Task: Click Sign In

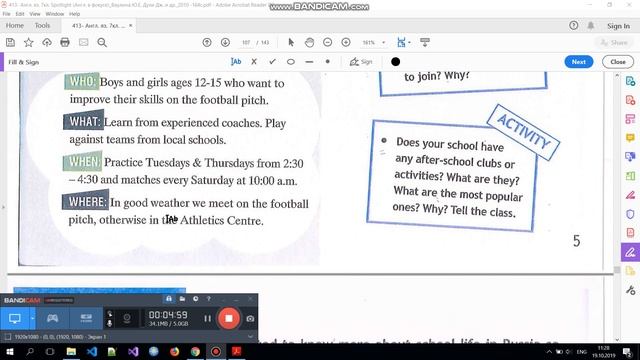Action: (x=618, y=26)
